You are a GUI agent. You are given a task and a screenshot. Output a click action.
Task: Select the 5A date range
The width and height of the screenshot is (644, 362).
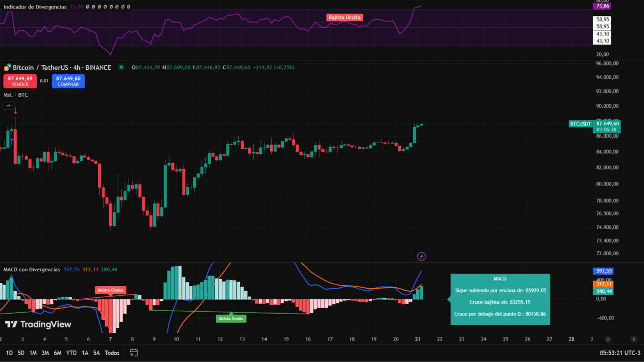pyautogui.click(x=97, y=353)
